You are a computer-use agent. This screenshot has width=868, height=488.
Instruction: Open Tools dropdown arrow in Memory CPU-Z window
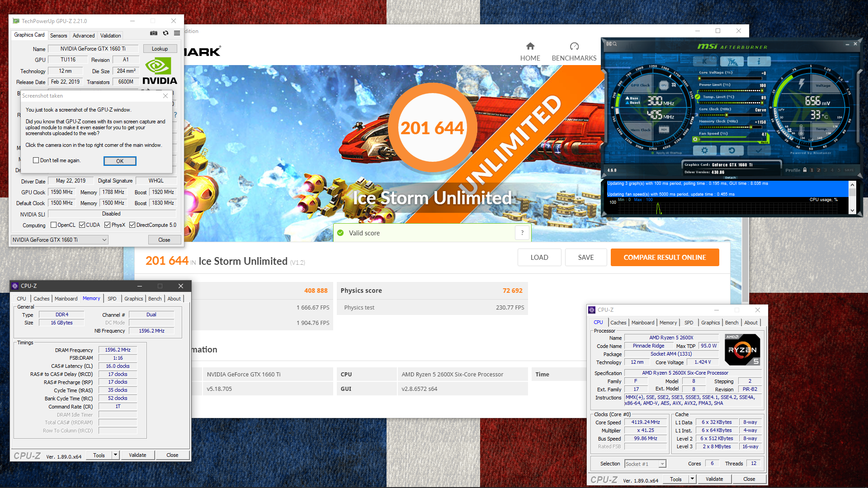click(115, 455)
